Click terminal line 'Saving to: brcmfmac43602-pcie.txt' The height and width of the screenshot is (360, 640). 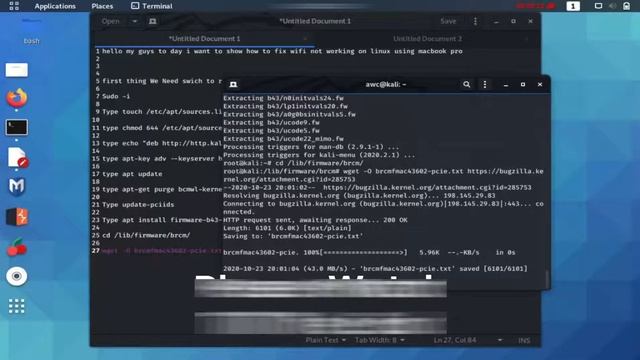click(293, 236)
